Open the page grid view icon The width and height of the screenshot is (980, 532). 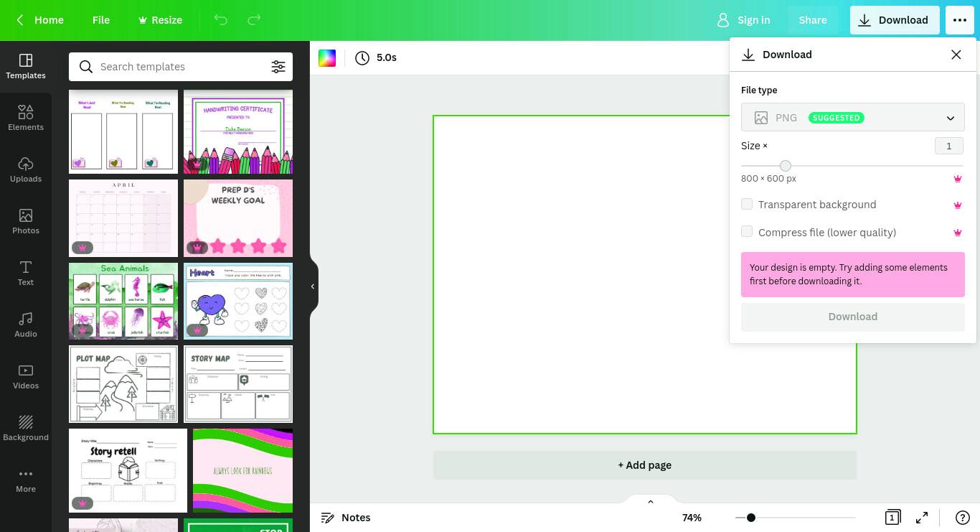[892, 518]
